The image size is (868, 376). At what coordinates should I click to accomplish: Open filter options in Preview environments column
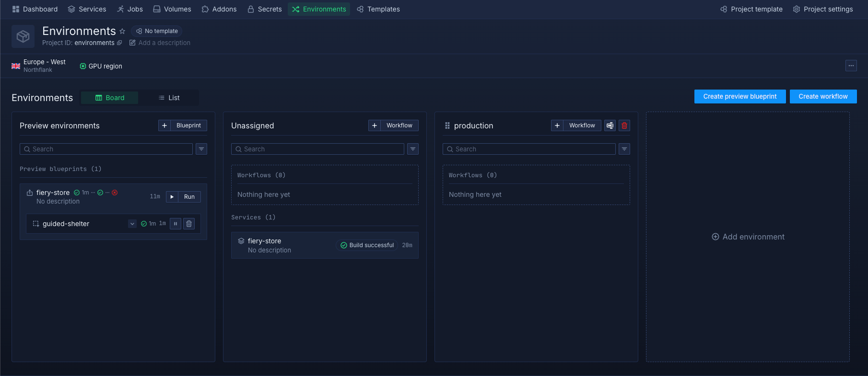click(201, 149)
